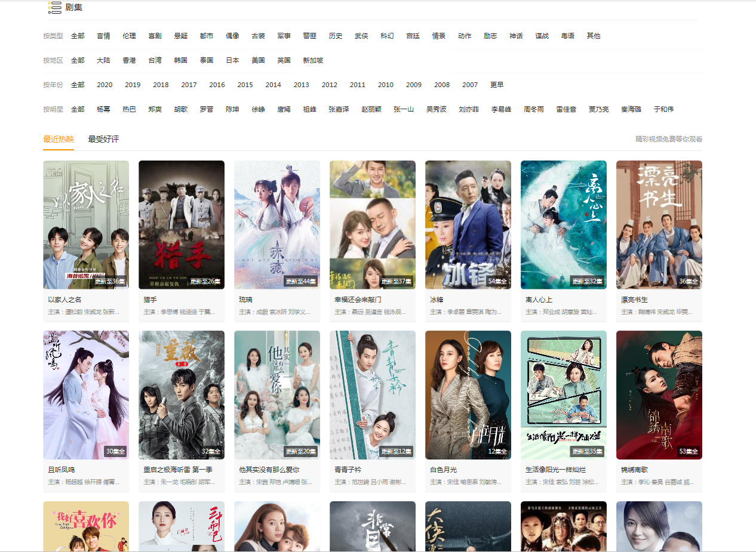Choose the 日本 region filter
This screenshot has width=756, height=552.
232,60
